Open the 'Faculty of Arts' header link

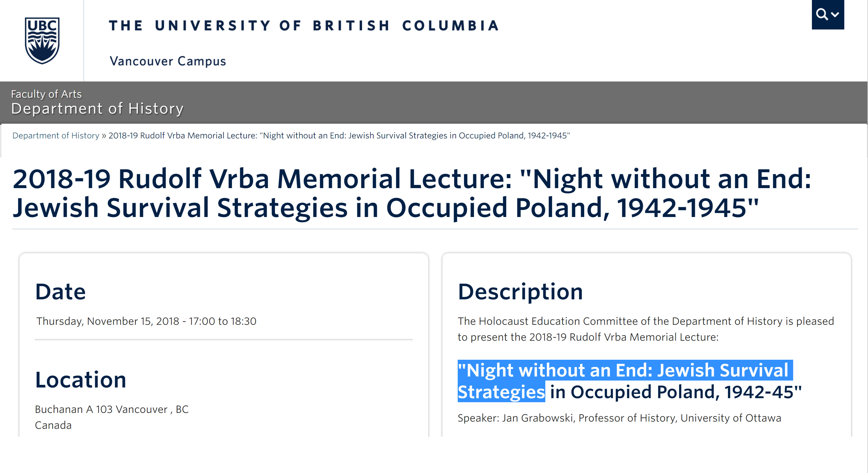pos(47,94)
